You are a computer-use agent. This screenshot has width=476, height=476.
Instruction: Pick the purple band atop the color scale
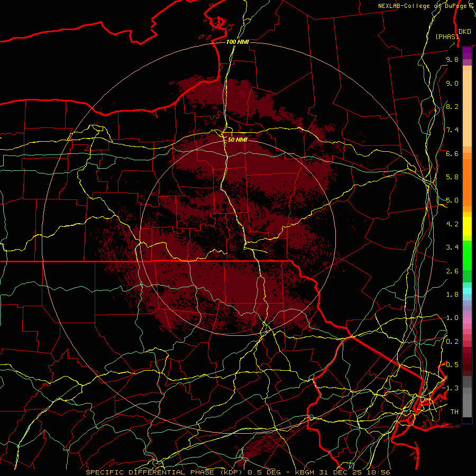click(467, 53)
